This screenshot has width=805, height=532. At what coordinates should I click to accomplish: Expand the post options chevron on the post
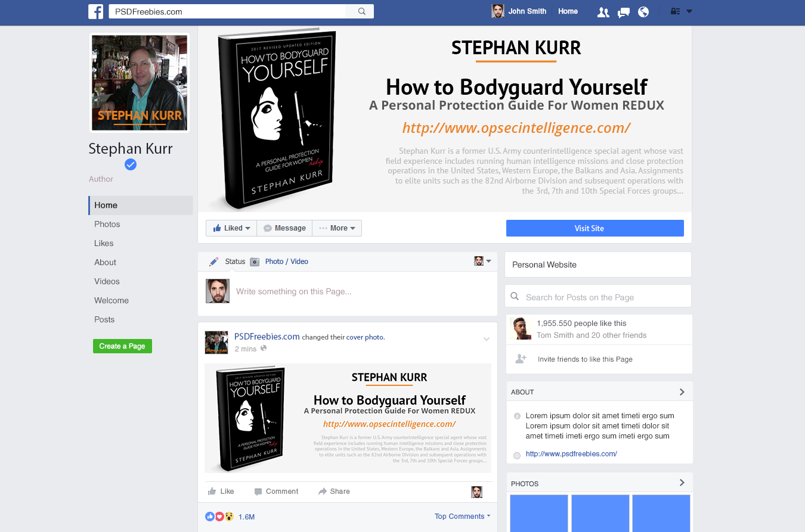pos(487,338)
